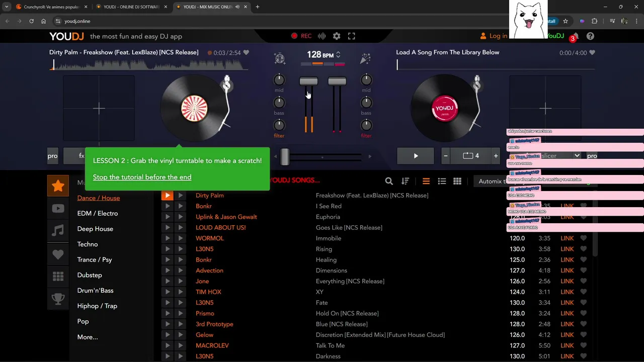Image resolution: width=644 pixels, height=362 pixels.
Task: Increase loop length with plus button
Action: point(496,156)
